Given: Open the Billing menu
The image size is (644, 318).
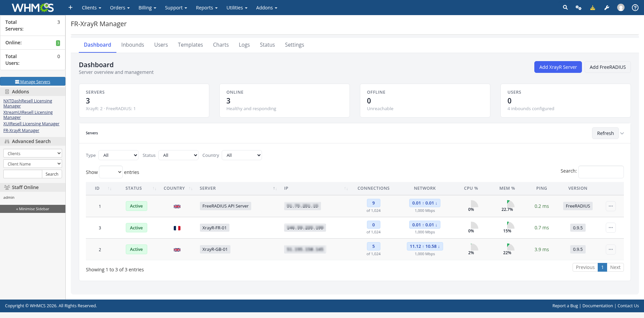Looking at the screenshot, I should (147, 7).
